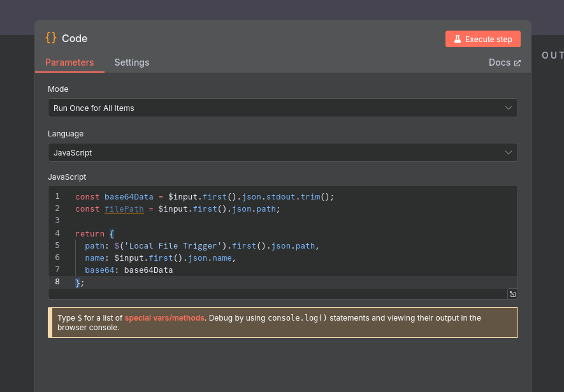This screenshot has height=392, width=564.
Task: Click the curly braces Code node icon
Action: pos(51,38)
